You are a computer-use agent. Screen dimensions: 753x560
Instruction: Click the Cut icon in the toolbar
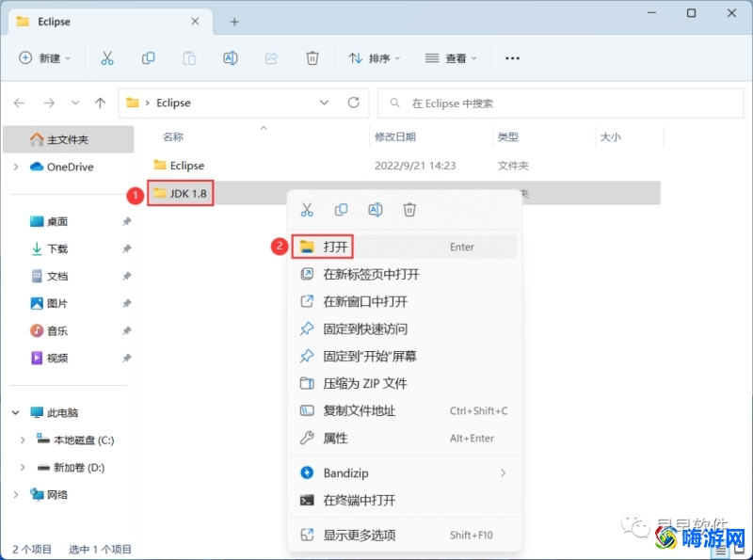point(107,58)
